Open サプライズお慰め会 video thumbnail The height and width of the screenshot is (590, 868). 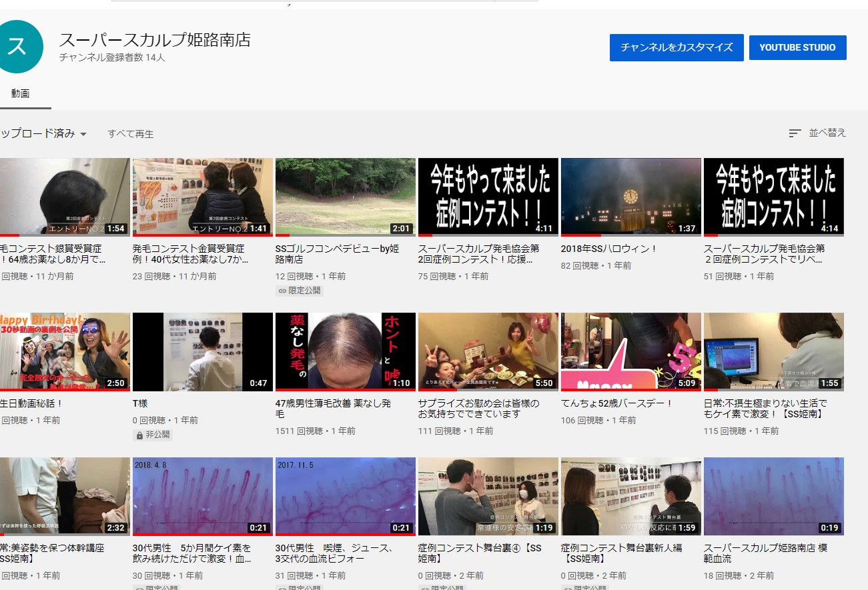(488, 351)
